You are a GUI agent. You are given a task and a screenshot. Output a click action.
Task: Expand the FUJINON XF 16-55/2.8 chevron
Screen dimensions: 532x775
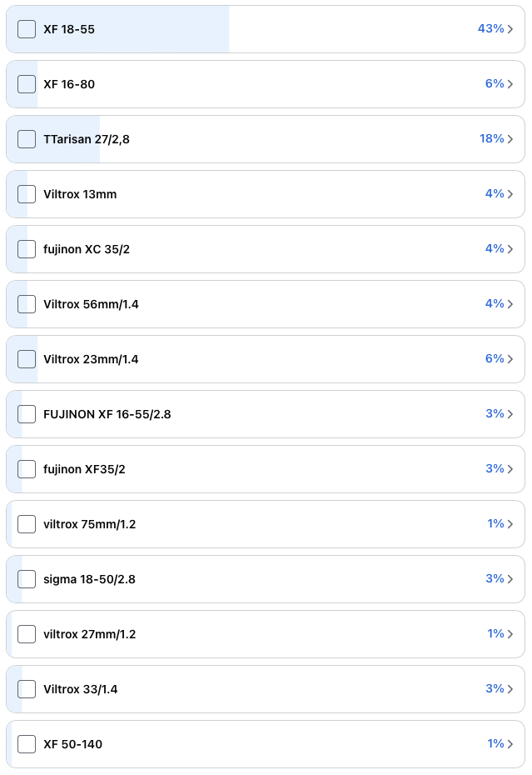[x=510, y=414]
